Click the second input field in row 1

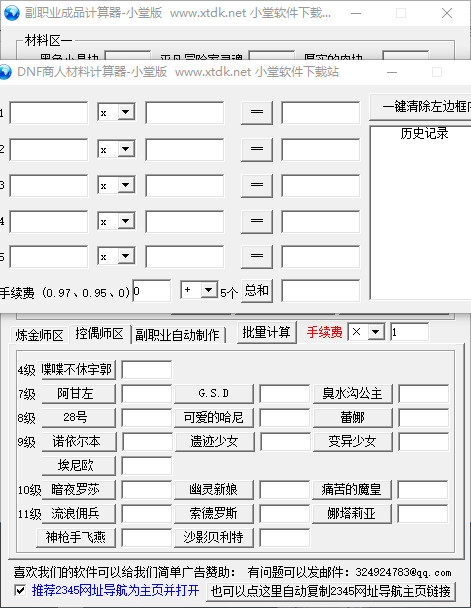185,113
